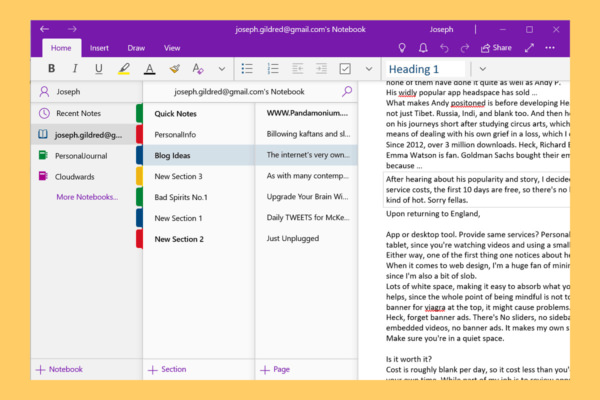Click the Share button
Viewport: 600px width, 400px height.
point(495,47)
